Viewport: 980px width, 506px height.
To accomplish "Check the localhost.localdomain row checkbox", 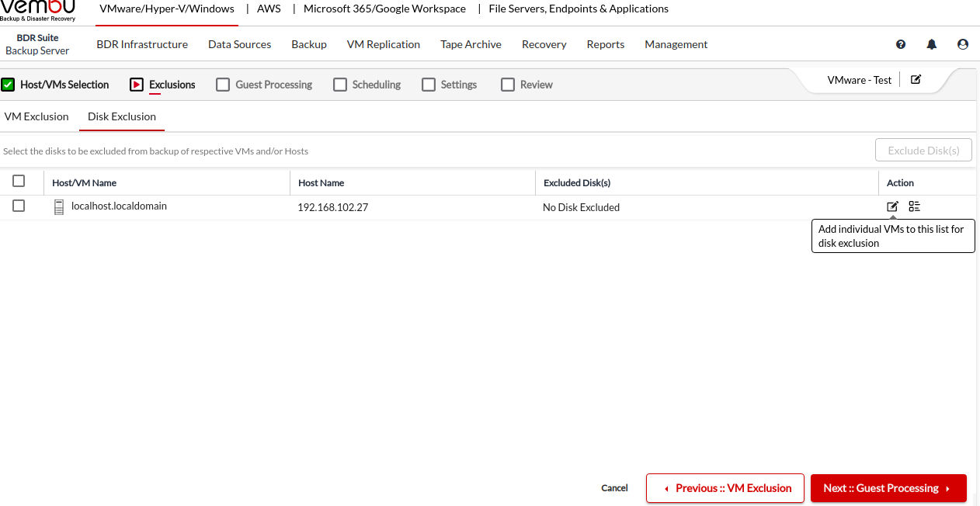I will click(19, 206).
